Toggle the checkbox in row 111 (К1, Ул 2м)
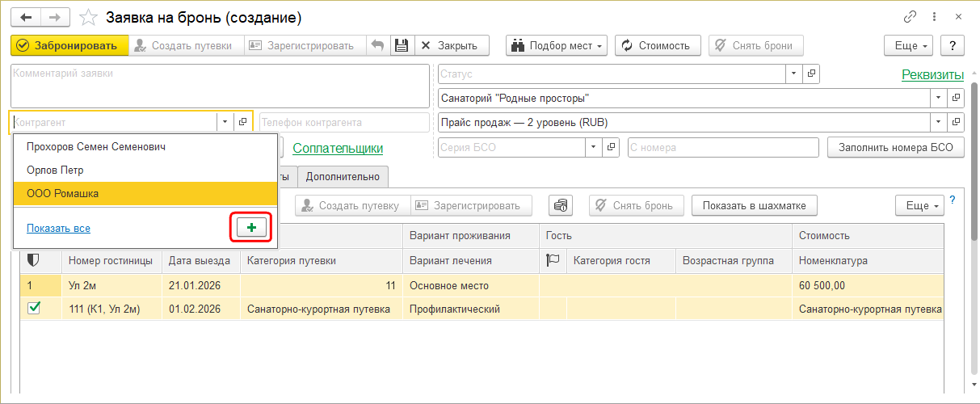Viewport: 980px width, 404px height. [34, 308]
